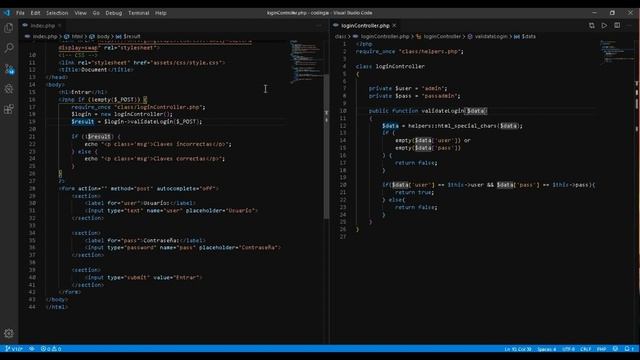Click line number 10 in right editor
Image resolution: width=640 pixels, height=360 pixels.
click(x=342, y=111)
